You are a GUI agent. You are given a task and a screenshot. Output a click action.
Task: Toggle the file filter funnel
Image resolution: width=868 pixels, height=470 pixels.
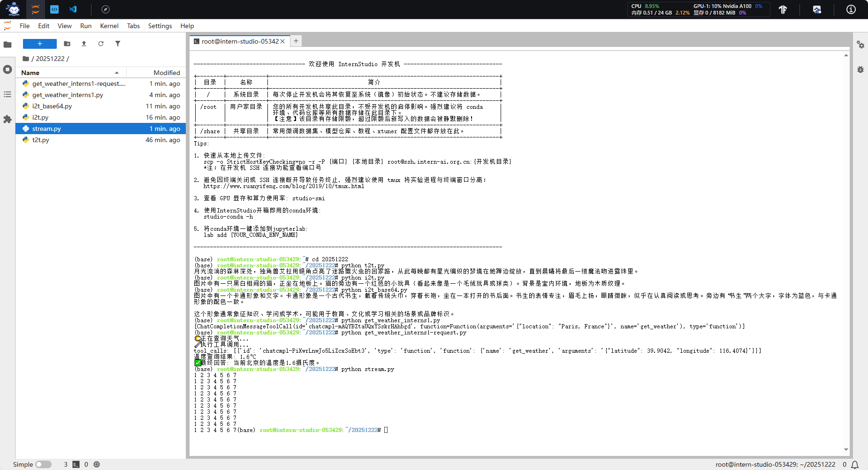pyautogui.click(x=118, y=44)
